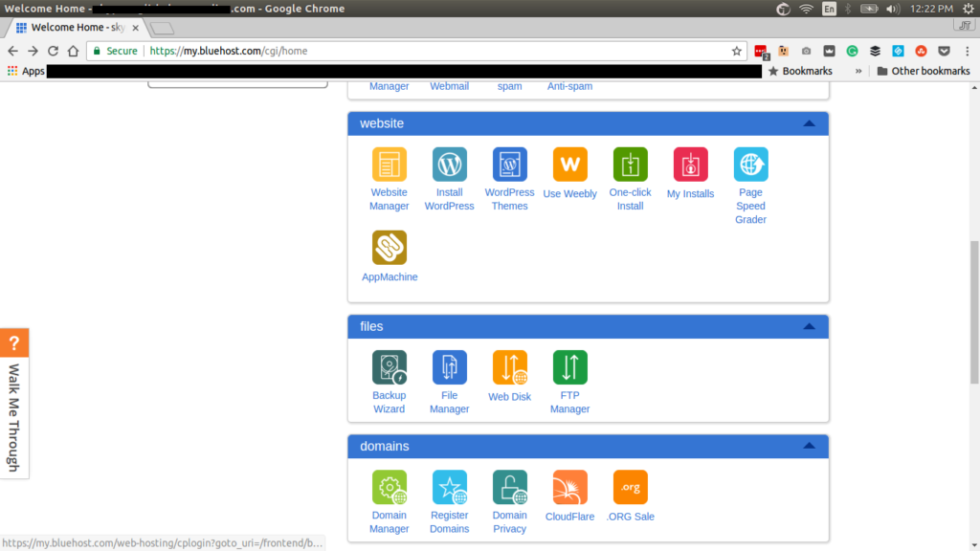Click the .ORG Sale icon
Viewport: 980px width, 551px height.
pyautogui.click(x=630, y=487)
